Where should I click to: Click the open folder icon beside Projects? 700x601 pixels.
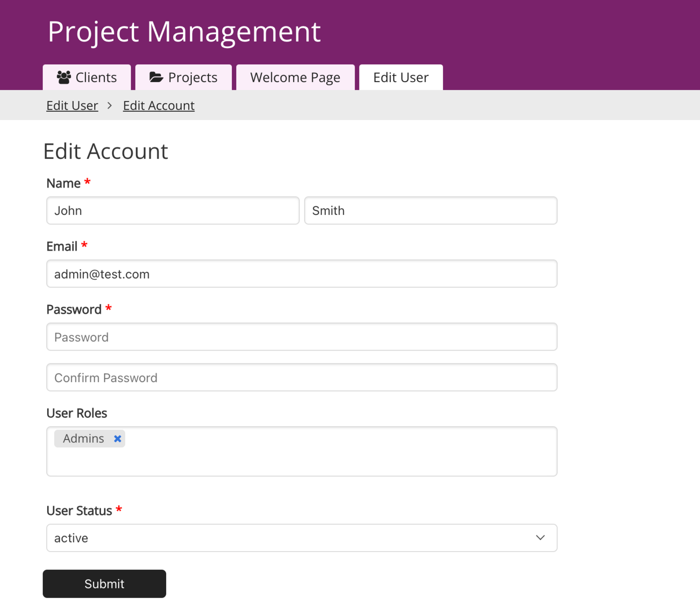click(x=156, y=77)
